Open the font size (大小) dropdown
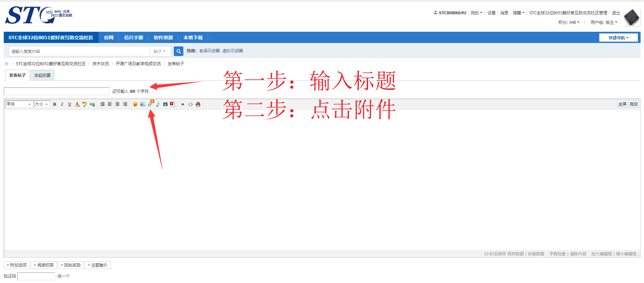The height and width of the screenshot is (283, 644). coord(42,104)
